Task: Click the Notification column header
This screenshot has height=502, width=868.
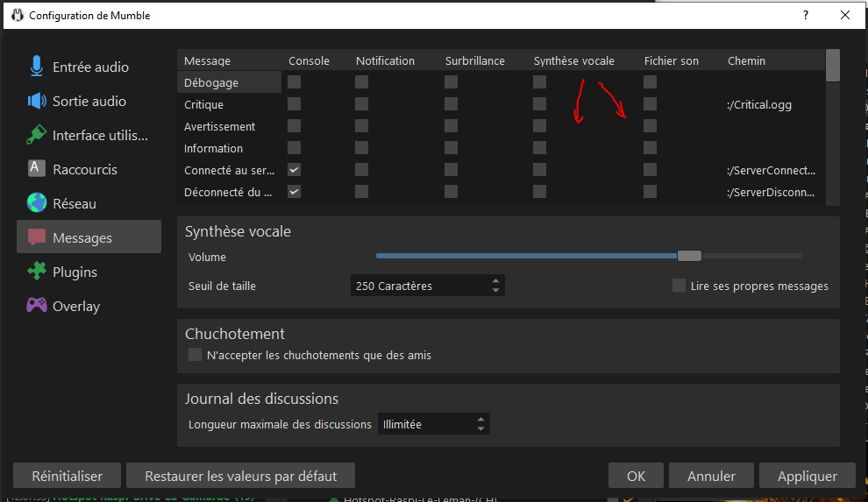Action: (x=385, y=60)
